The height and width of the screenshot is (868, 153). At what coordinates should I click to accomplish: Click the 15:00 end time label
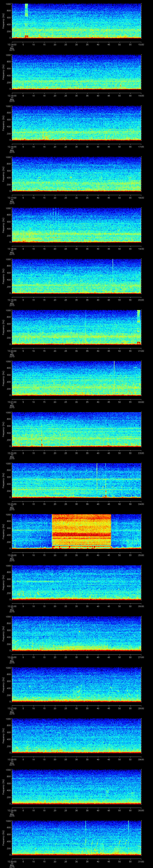pos(141,44)
